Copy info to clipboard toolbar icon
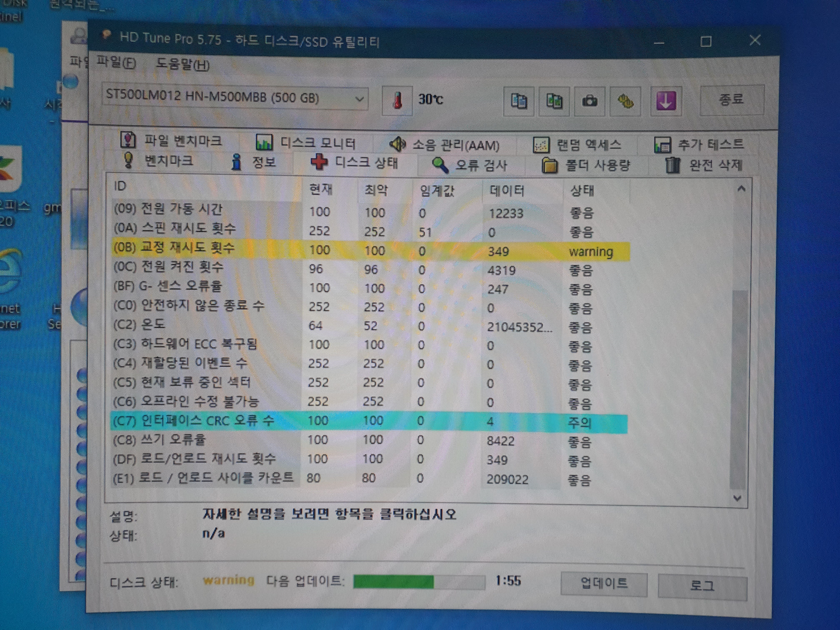The height and width of the screenshot is (630, 840). point(519,101)
